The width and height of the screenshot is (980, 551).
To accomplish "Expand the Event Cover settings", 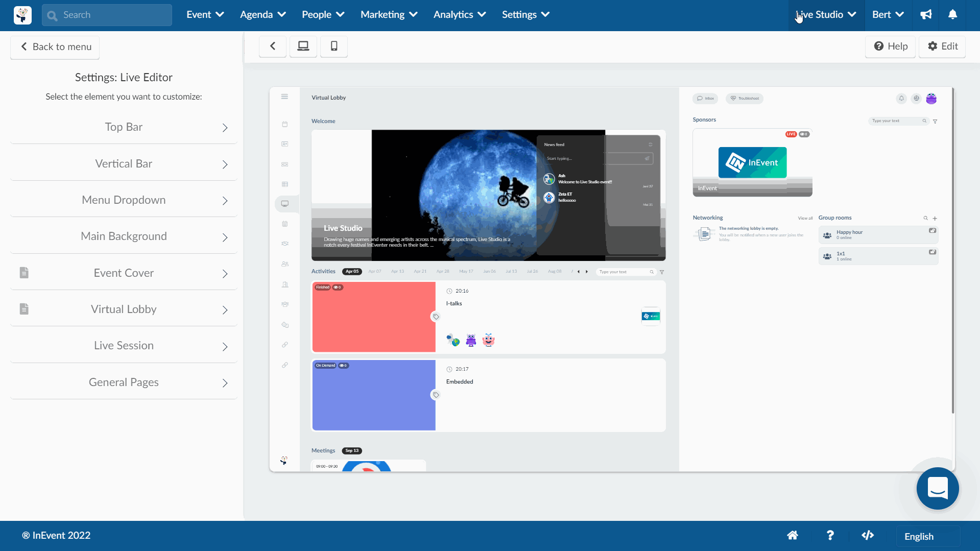I will click(x=124, y=273).
